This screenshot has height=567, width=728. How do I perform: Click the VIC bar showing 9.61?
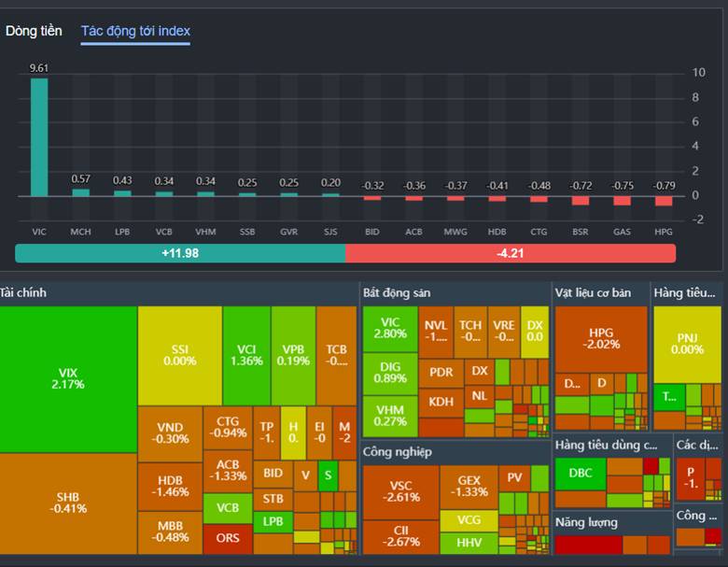(x=39, y=137)
